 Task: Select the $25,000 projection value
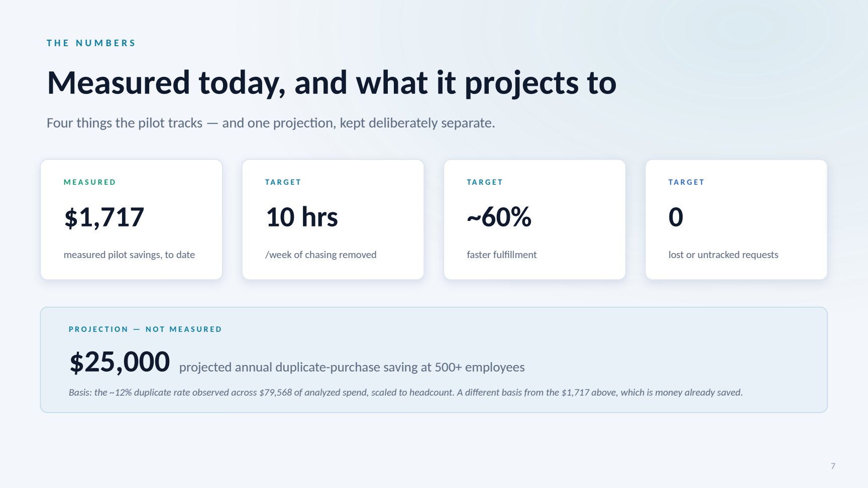pos(120,362)
